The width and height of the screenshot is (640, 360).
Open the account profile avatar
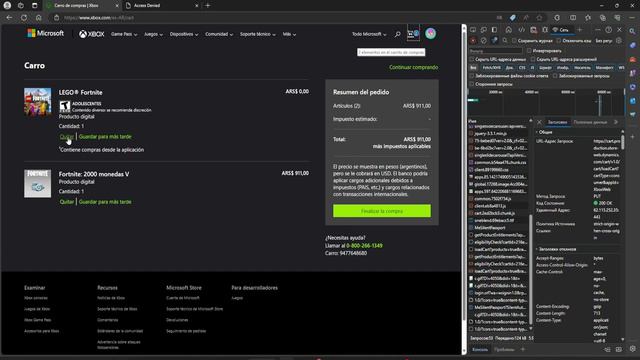coord(430,33)
